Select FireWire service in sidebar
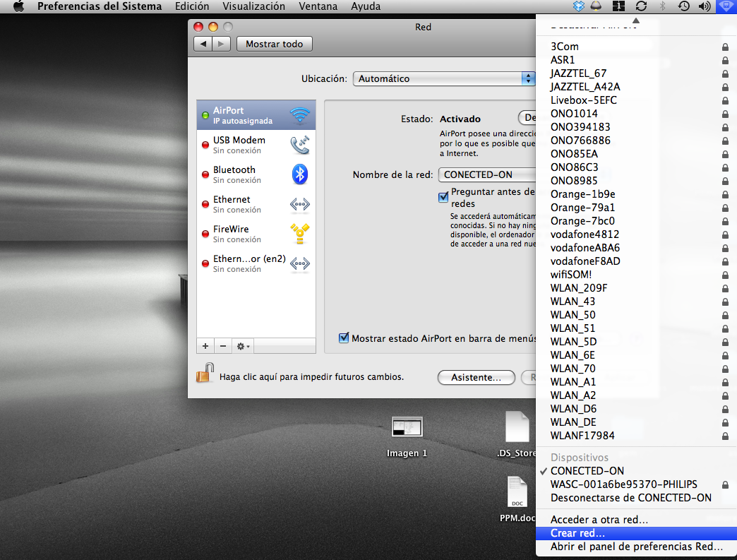 click(x=256, y=234)
